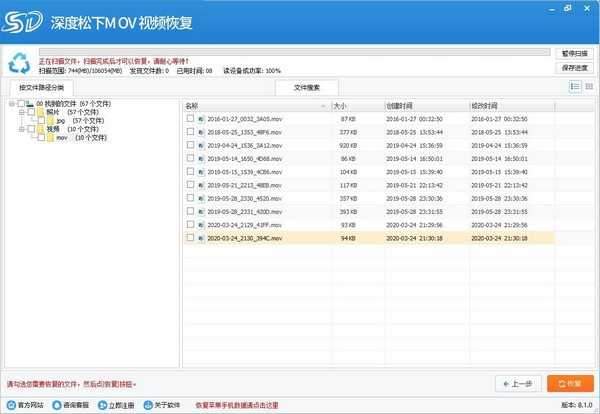Open the 文件搜索 tab
Viewport: 600px width, 414px height.
point(307,88)
